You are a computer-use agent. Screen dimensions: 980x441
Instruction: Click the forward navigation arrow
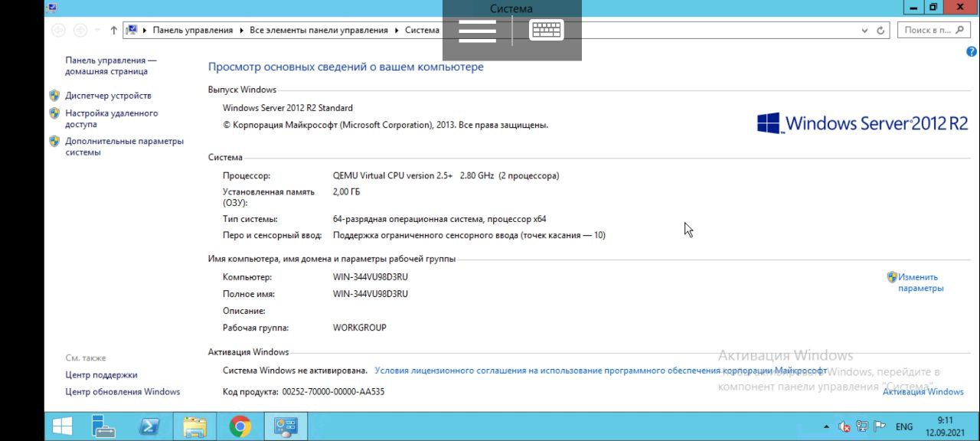click(x=80, y=31)
